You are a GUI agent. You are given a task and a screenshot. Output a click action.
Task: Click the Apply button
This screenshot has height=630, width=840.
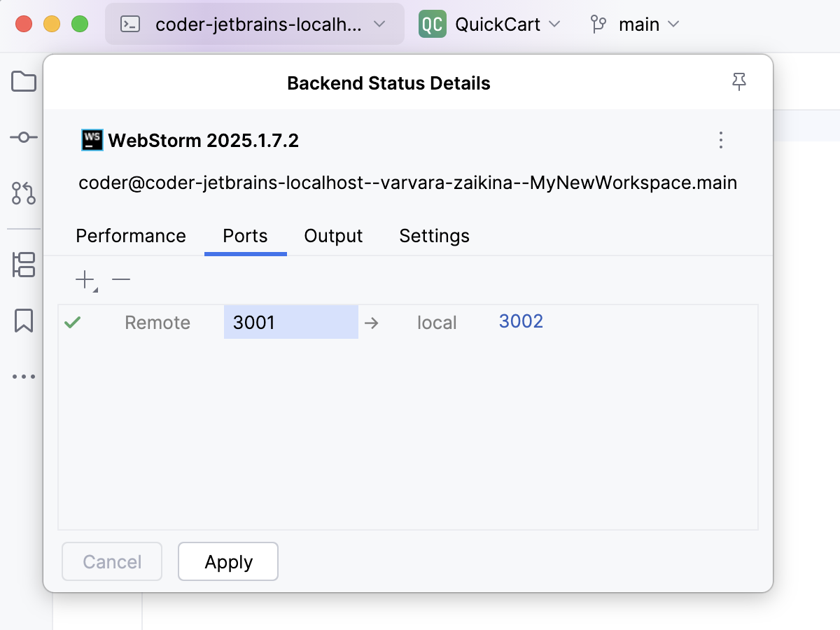(228, 561)
